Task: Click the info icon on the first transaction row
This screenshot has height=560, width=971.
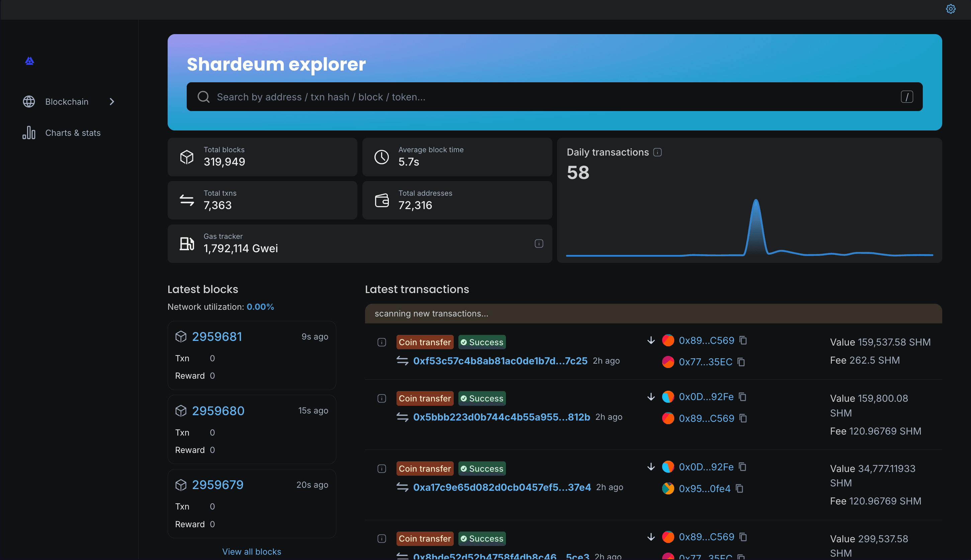Action: click(382, 342)
